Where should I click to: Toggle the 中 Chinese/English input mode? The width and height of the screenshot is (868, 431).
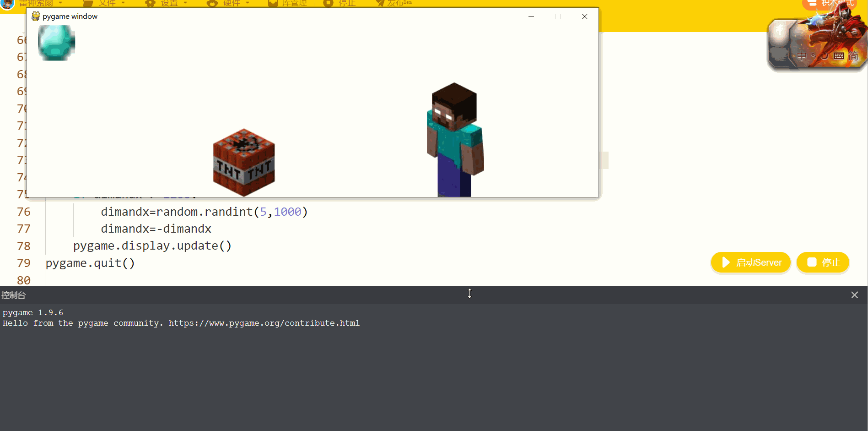[x=802, y=56]
